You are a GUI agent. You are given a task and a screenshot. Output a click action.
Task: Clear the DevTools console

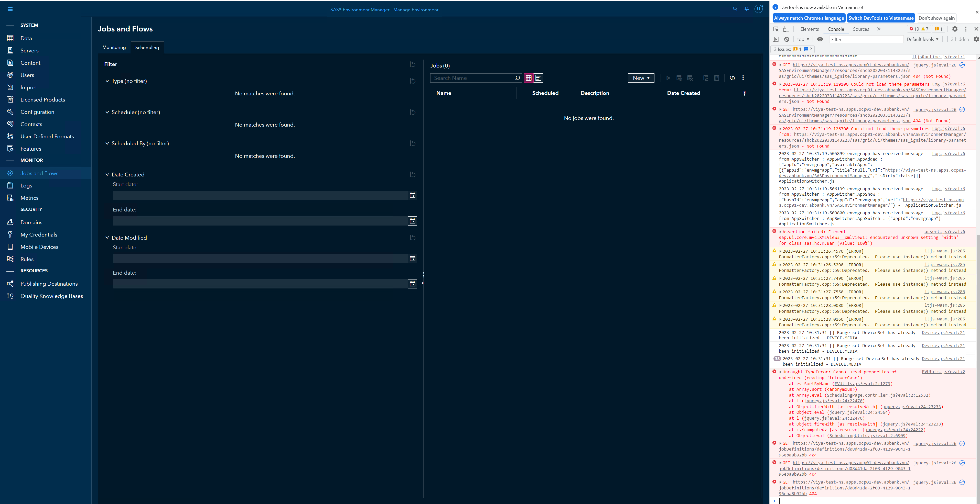(x=786, y=39)
